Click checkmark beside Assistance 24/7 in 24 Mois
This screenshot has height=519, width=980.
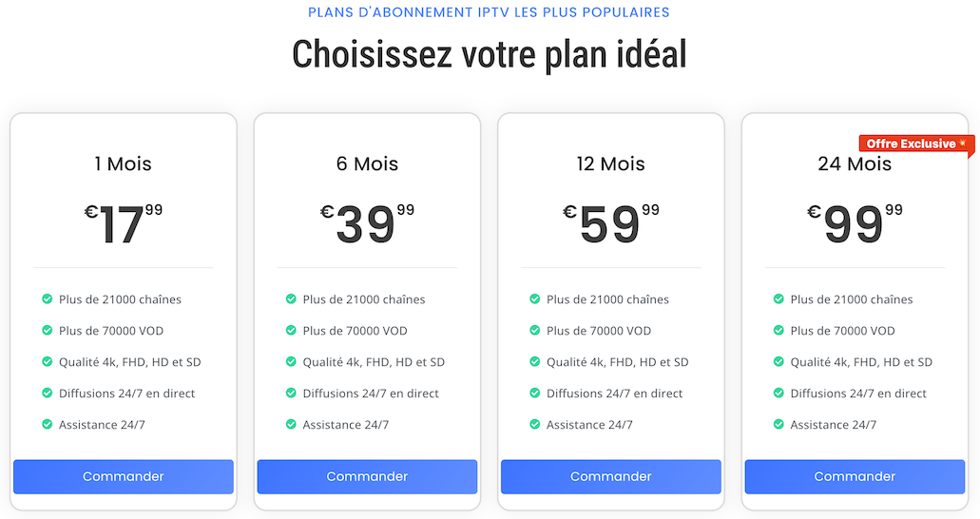point(778,424)
